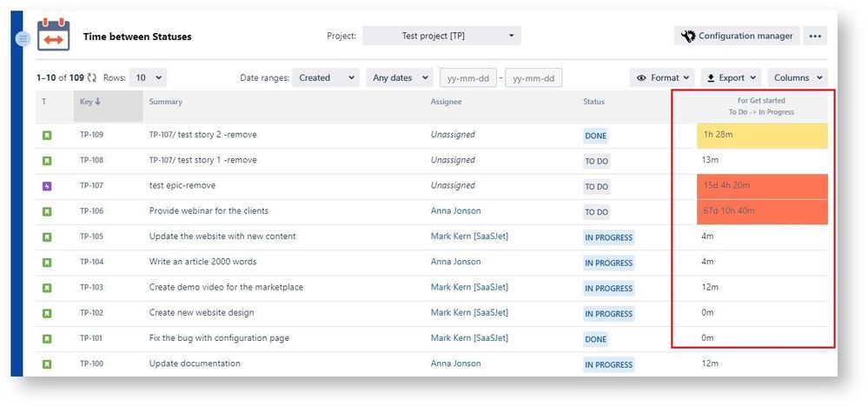Open issue key TP-107

(x=91, y=185)
